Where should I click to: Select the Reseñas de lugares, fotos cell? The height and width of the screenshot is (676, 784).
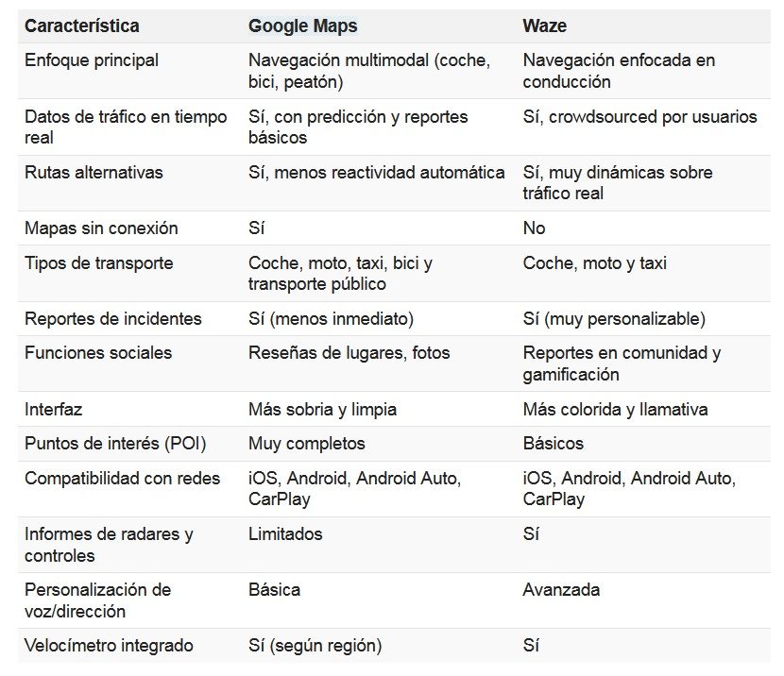[x=349, y=353]
